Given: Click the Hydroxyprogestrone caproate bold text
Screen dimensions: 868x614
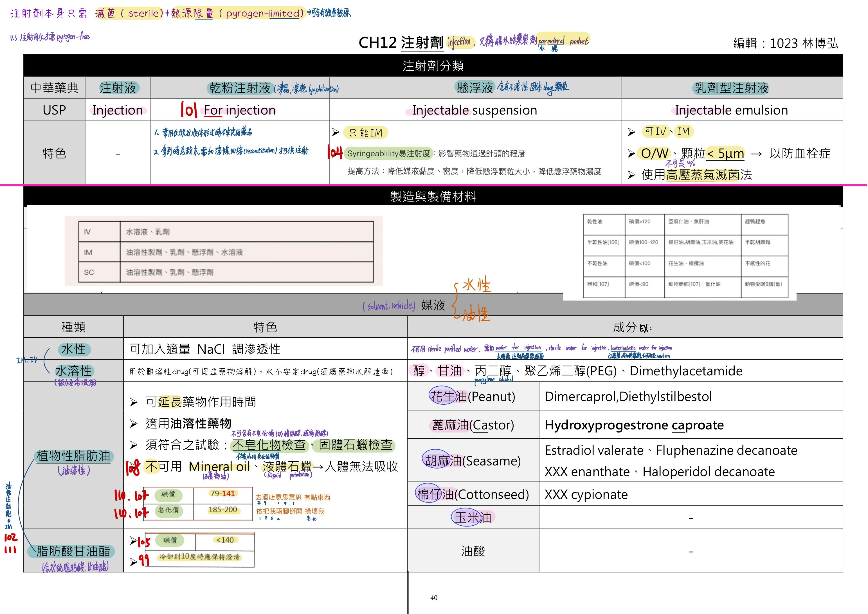Looking at the screenshot, I should pos(634,425).
